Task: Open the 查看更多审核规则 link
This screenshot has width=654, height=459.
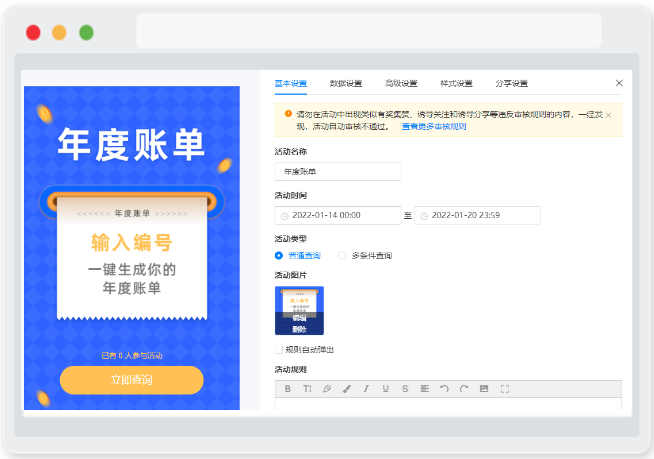Action: [x=434, y=126]
